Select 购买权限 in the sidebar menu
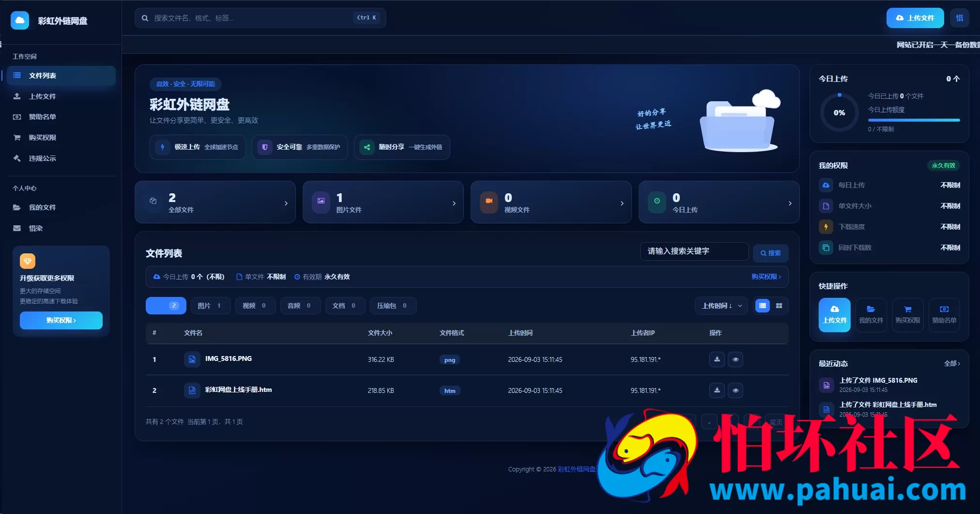This screenshot has height=514, width=980. tap(61, 138)
